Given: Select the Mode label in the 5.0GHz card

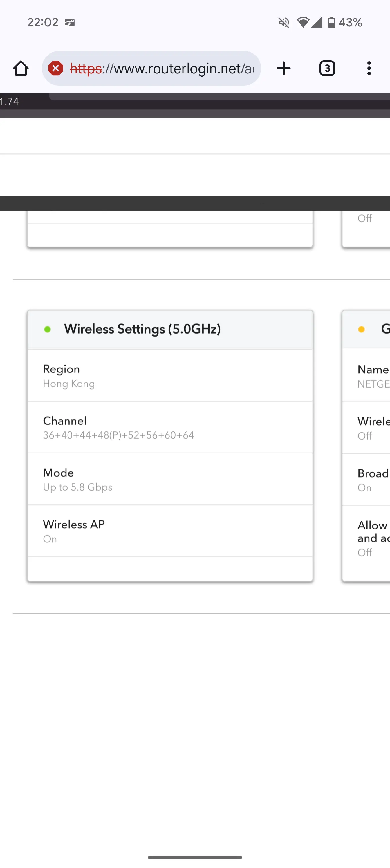Looking at the screenshot, I should tap(58, 473).
